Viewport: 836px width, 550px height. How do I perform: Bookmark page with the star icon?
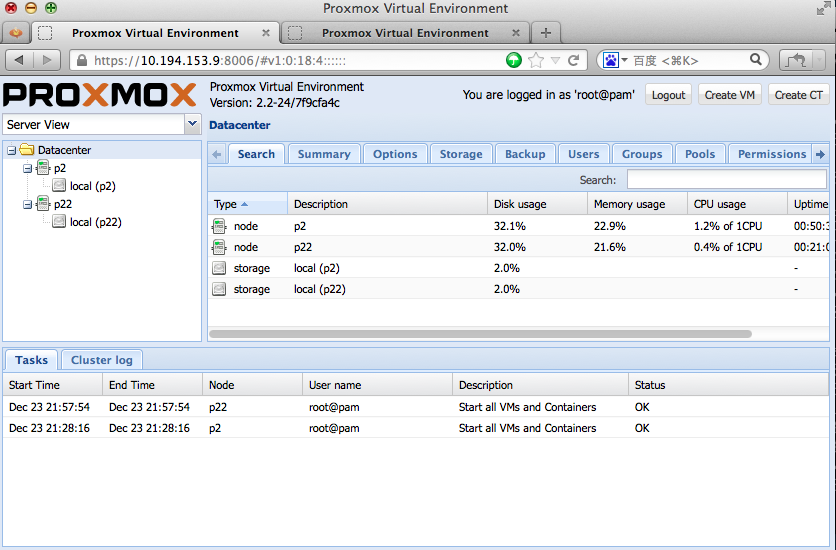pyautogui.click(x=536, y=60)
